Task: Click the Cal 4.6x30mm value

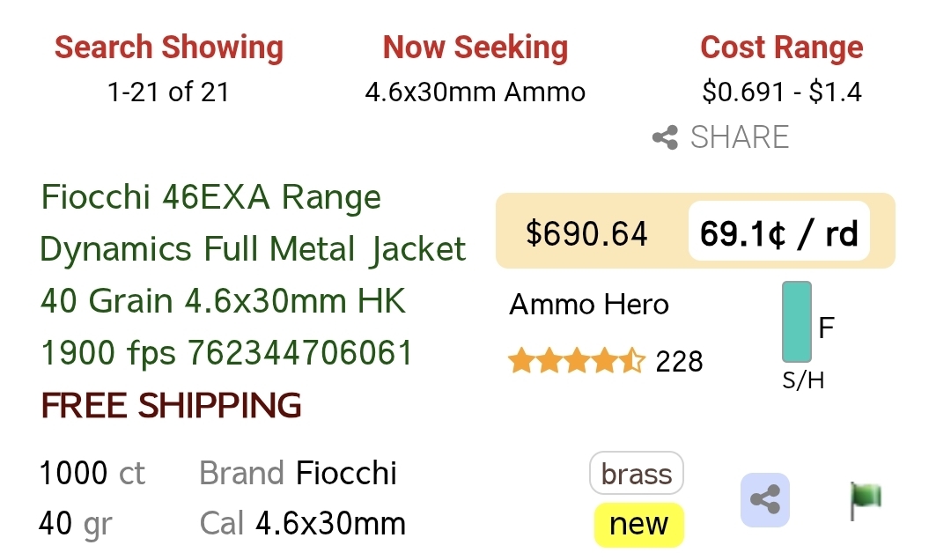Action: point(330,524)
